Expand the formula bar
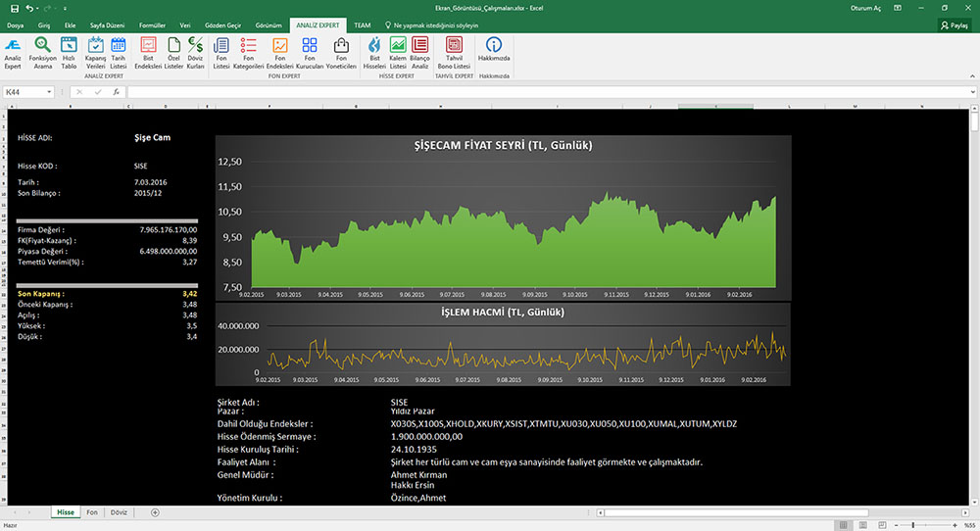Image resolution: width=980 pixels, height=531 pixels. click(973, 92)
